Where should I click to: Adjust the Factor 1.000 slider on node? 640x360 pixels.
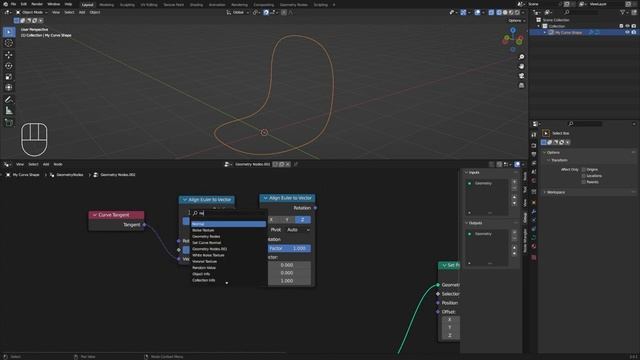point(289,248)
